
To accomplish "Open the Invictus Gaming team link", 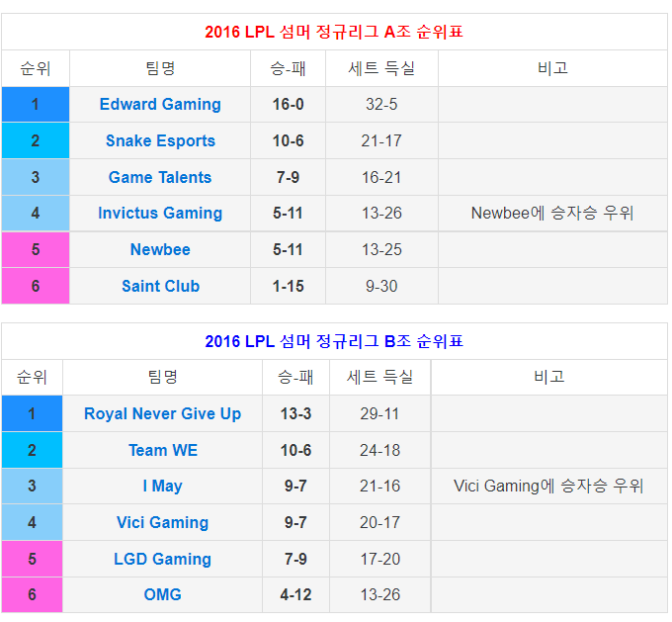I will coord(160,214).
